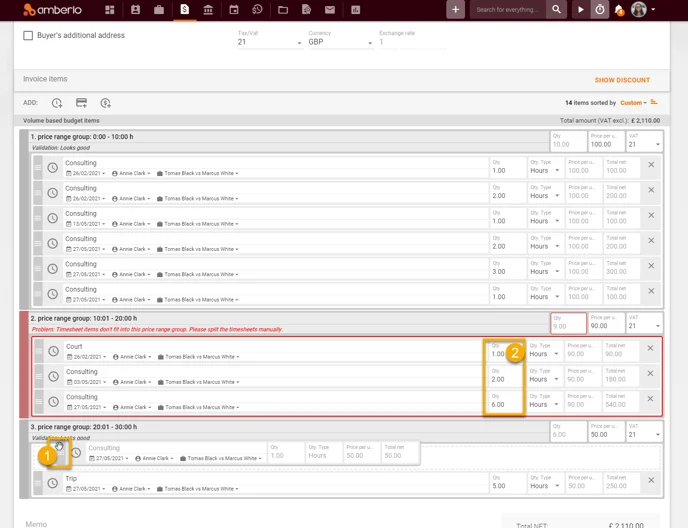Image resolution: width=688 pixels, height=528 pixels.
Task: Click the Trip item title
Action: click(x=71, y=478)
